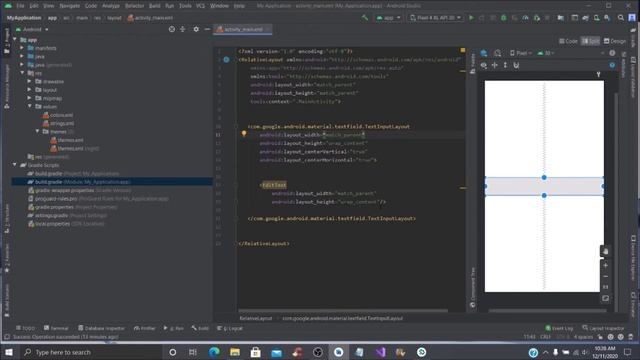Viewport: 640px width, 360px height.
Task: Open the Terminal tool window
Action: click(56, 328)
